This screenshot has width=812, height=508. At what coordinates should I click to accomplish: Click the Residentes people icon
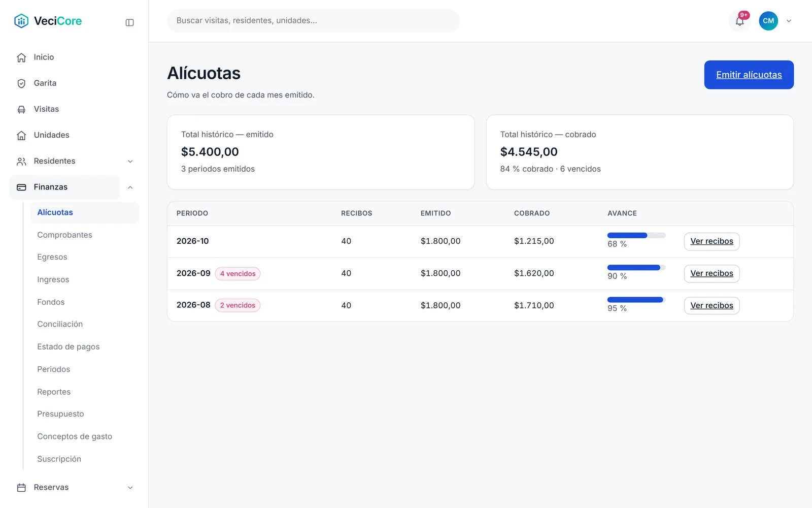[21, 161]
